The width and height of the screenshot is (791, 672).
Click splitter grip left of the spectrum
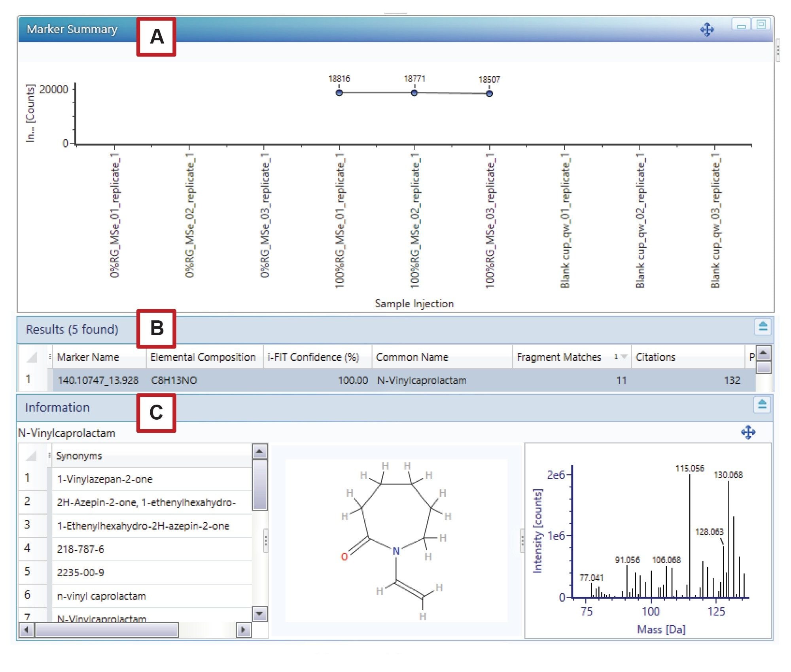(x=522, y=540)
